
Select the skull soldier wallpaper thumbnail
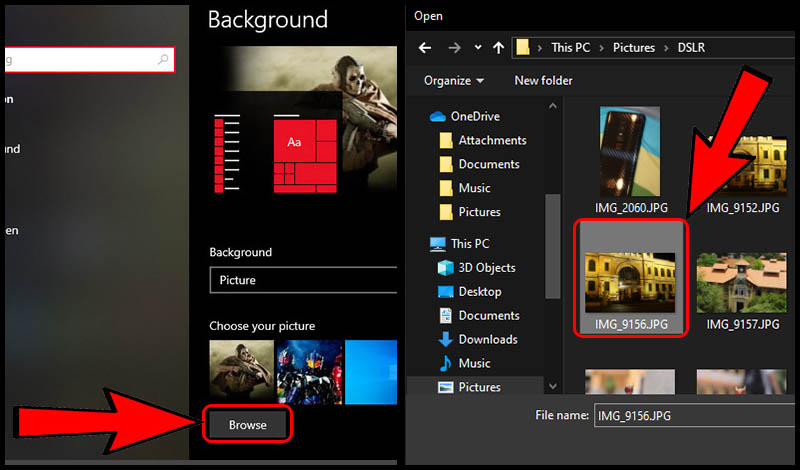pos(241,372)
